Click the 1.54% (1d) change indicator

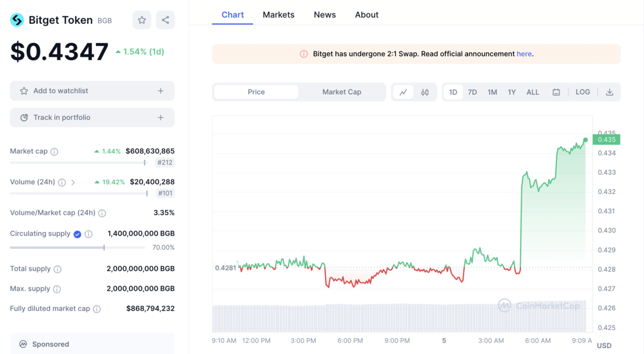[x=140, y=51]
